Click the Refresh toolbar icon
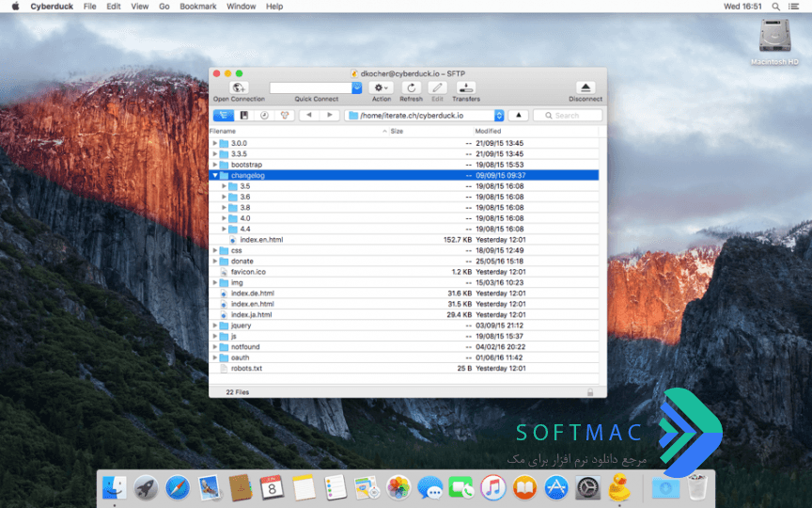The height and width of the screenshot is (508, 812). coord(412,87)
